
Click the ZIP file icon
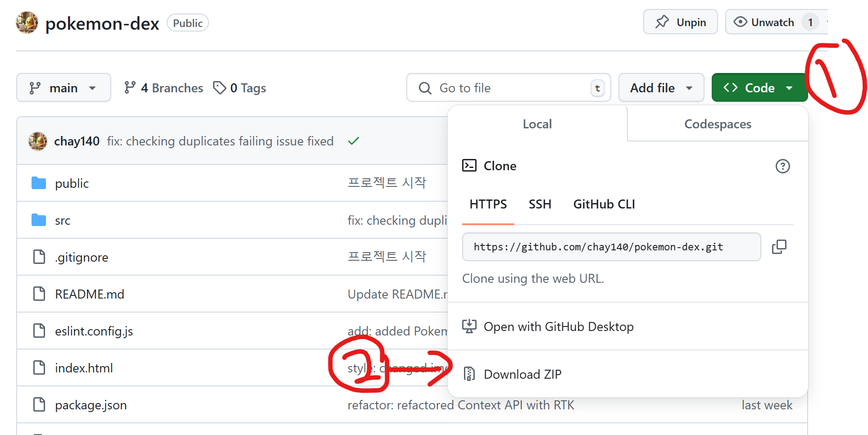[x=469, y=374]
